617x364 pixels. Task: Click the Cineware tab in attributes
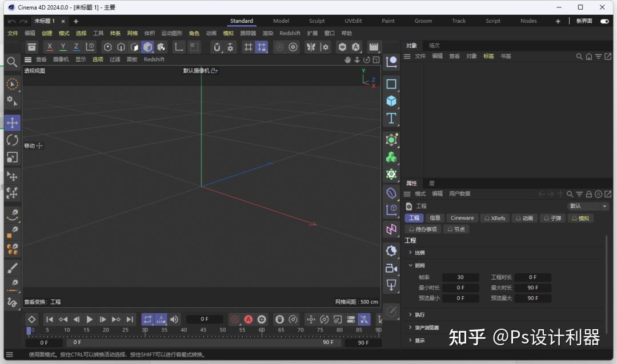[x=462, y=218]
